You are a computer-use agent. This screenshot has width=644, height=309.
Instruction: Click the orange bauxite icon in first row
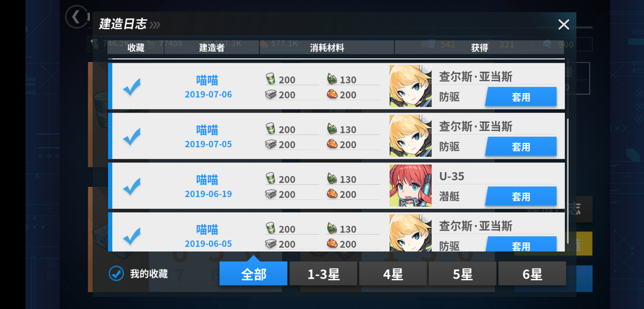click(x=332, y=94)
